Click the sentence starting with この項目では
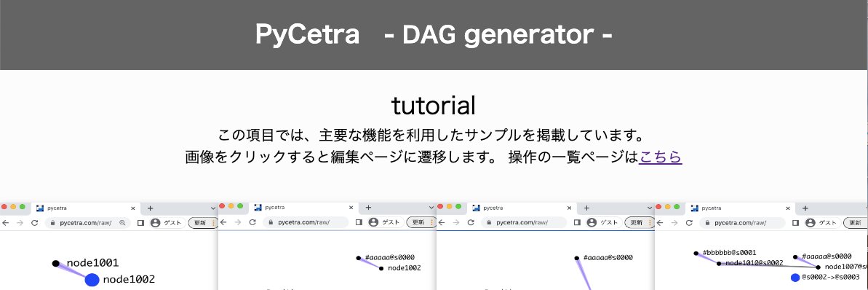 tap(434, 135)
